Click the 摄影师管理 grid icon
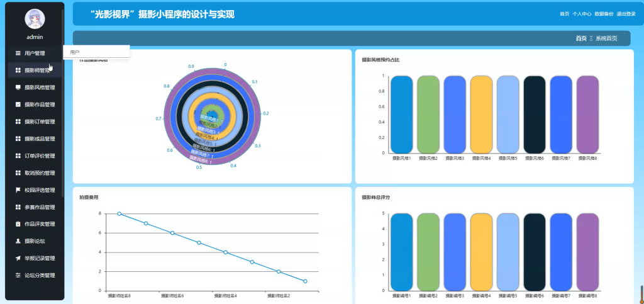Image resolution: width=644 pixels, height=304 pixels. [18, 70]
